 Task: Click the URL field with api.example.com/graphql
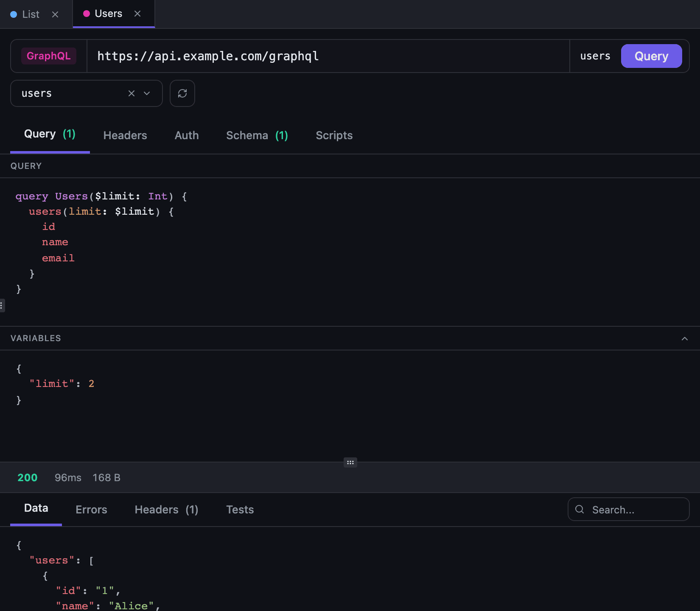[x=328, y=56]
